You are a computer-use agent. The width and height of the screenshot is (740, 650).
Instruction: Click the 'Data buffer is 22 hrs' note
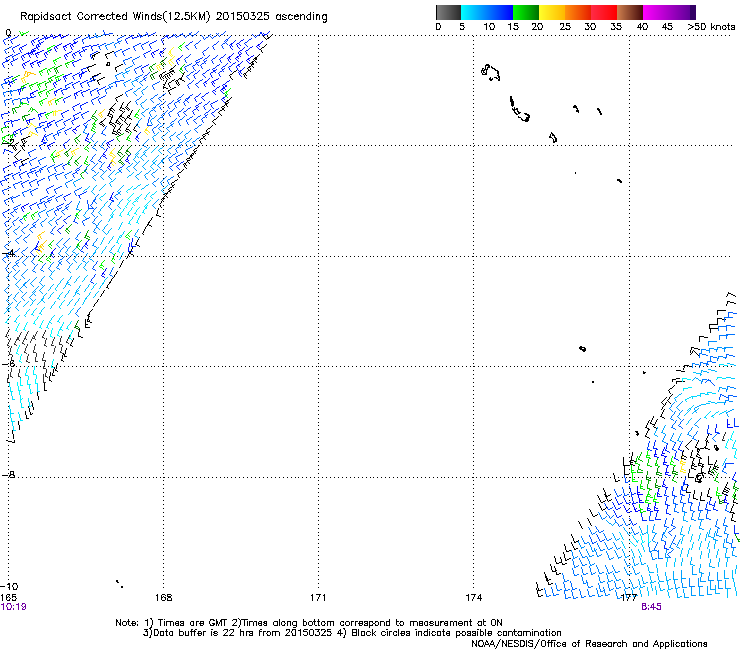point(352,633)
